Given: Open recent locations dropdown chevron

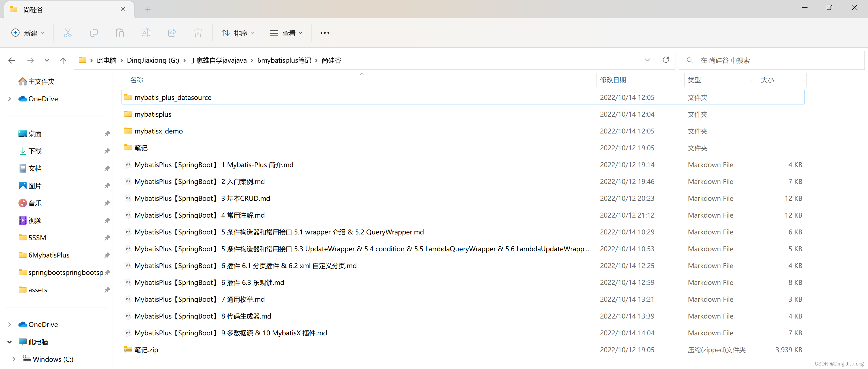Looking at the screenshot, I should pyautogui.click(x=47, y=60).
